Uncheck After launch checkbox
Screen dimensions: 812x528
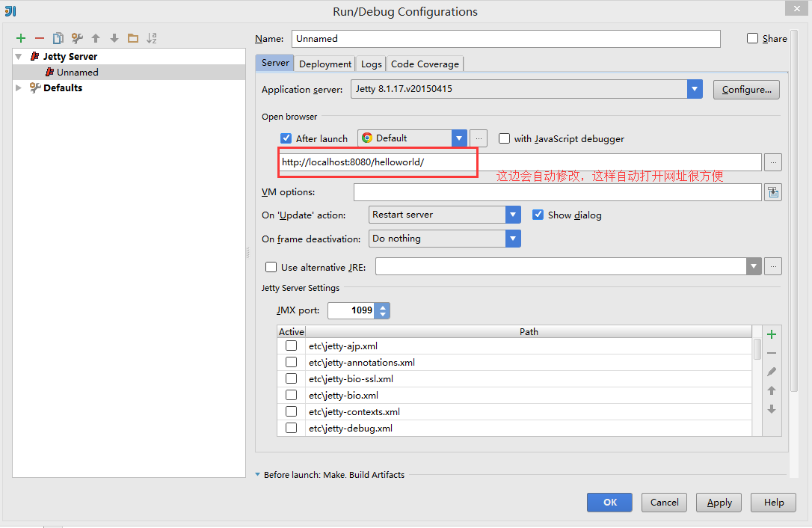click(x=286, y=138)
